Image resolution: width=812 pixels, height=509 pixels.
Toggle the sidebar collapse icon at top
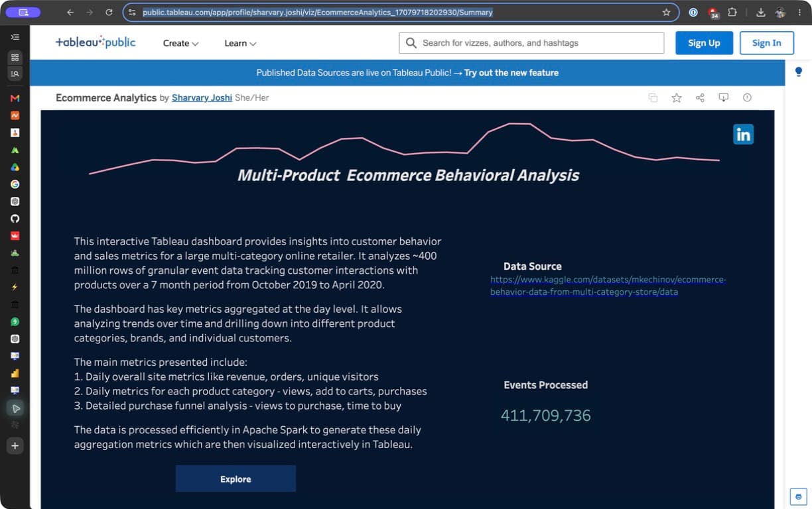[x=15, y=37]
